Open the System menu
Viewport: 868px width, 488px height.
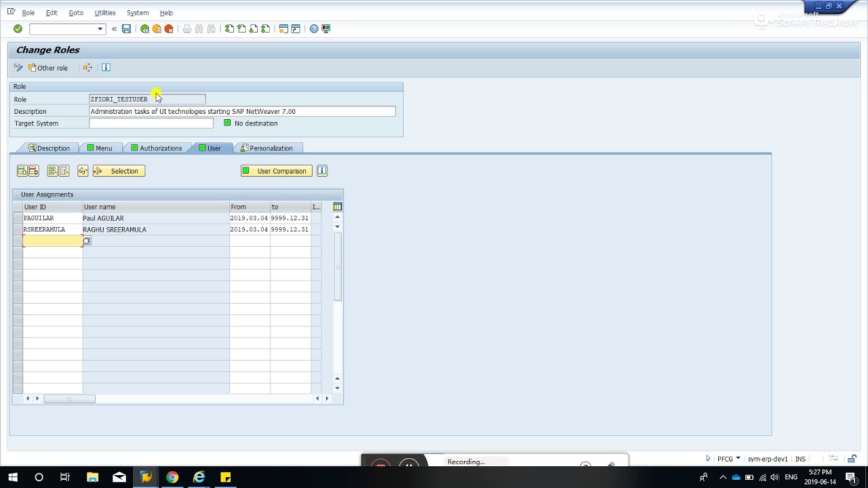tap(138, 12)
